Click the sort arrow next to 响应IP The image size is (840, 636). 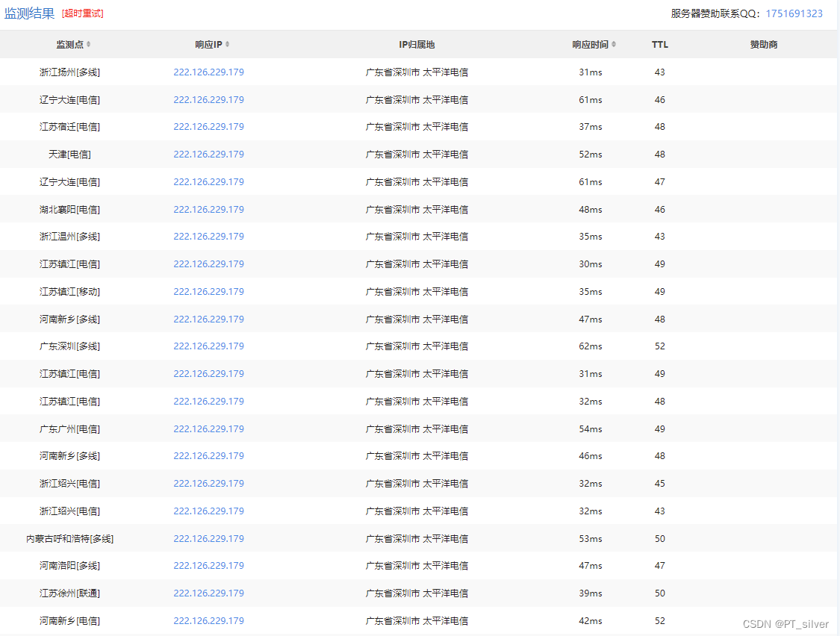[227, 45]
